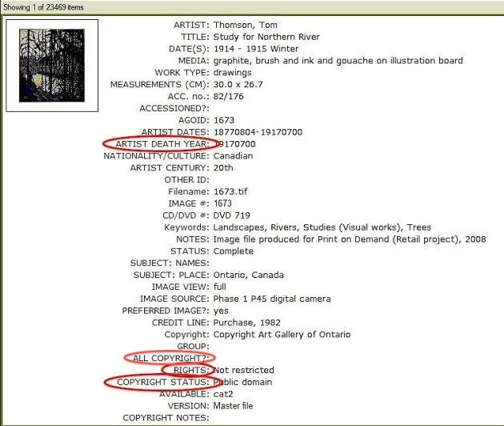Click the measurements value 30.0 x 26.7
504x426 pixels.
point(238,84)
